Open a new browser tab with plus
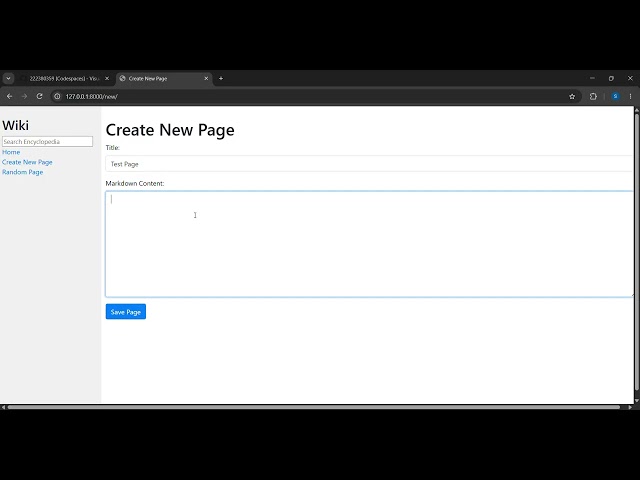 221,78
